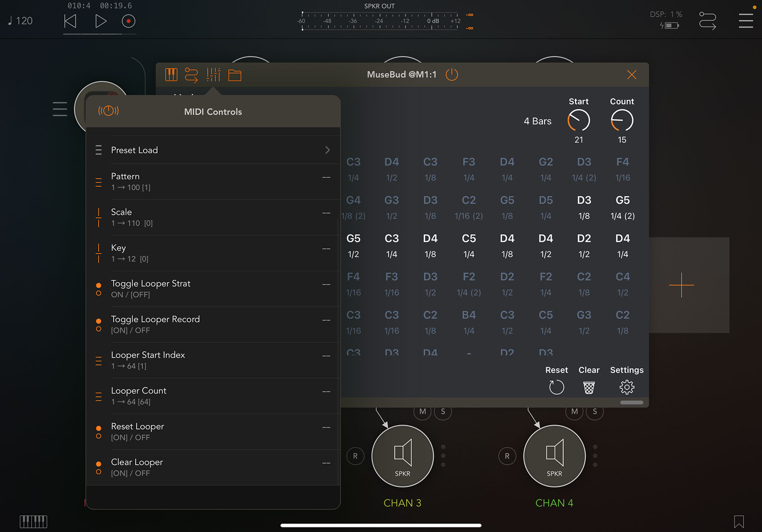Expand the channel strip hamburger on the left
Viewport: 762px width, 532px height.
click(x=60, y=109)
